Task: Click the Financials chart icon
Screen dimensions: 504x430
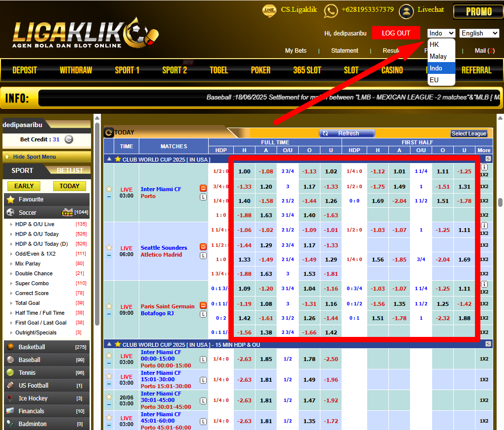Action: [x=11, y=411]
